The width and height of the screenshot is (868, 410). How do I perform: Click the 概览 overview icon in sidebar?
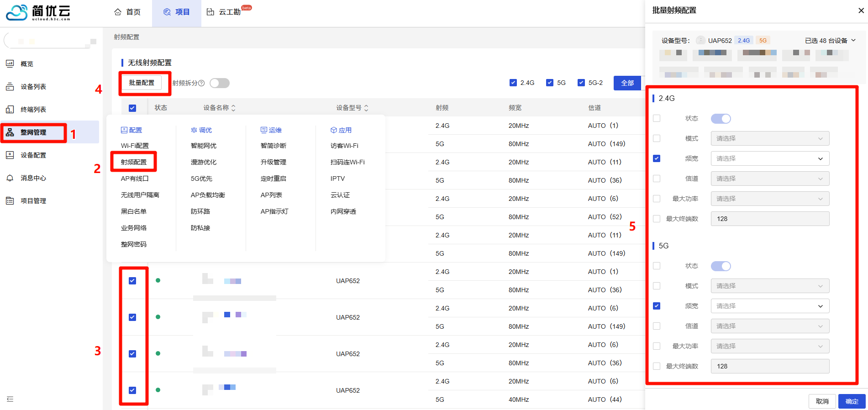(x=10, y=64)
